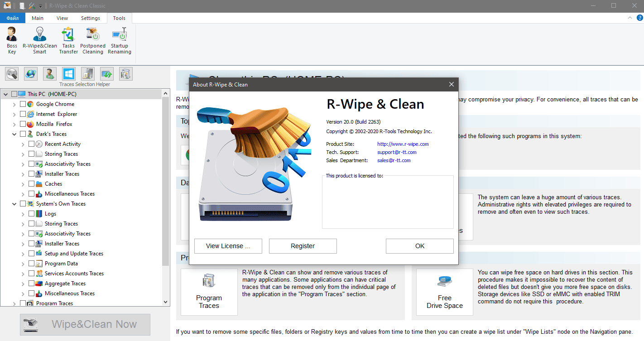Screen dimensions: 644x341
Task: Click the ribbon help question mark icon
Action: pyautogui.click(x=639, y=18)
